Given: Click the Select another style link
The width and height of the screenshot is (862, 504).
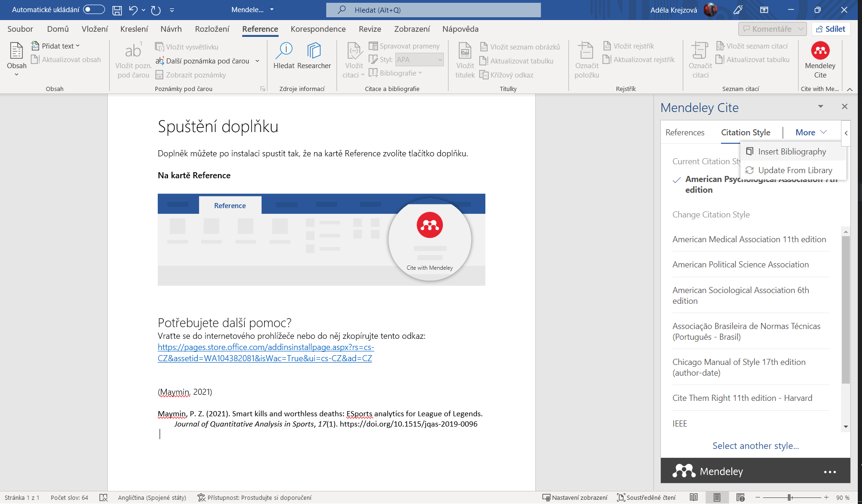Looking at the screenshot, I should 756,446.
